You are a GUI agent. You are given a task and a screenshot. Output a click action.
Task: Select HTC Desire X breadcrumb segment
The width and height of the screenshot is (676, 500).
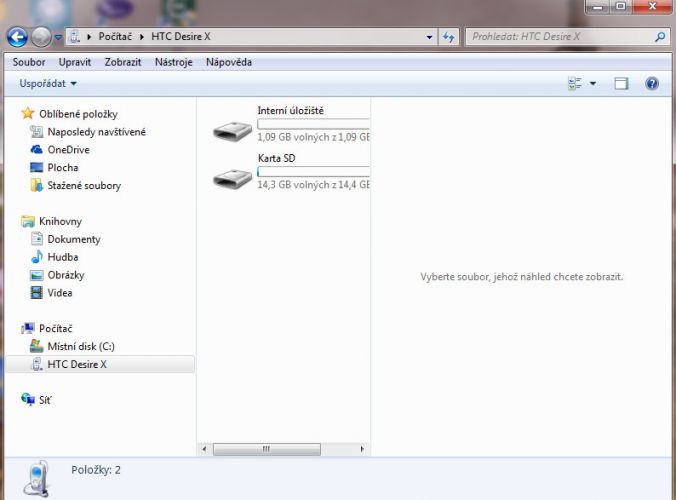tap(181, 37)
